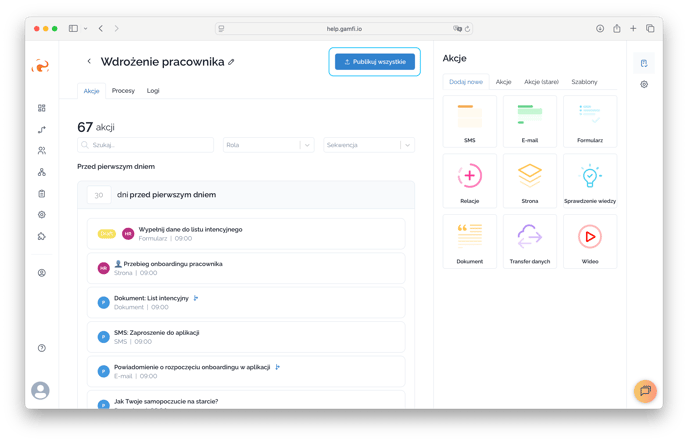Screen dimensions: 688x442
Task: Open the Dokument: List intencyjny action
Action: point(151,297)
